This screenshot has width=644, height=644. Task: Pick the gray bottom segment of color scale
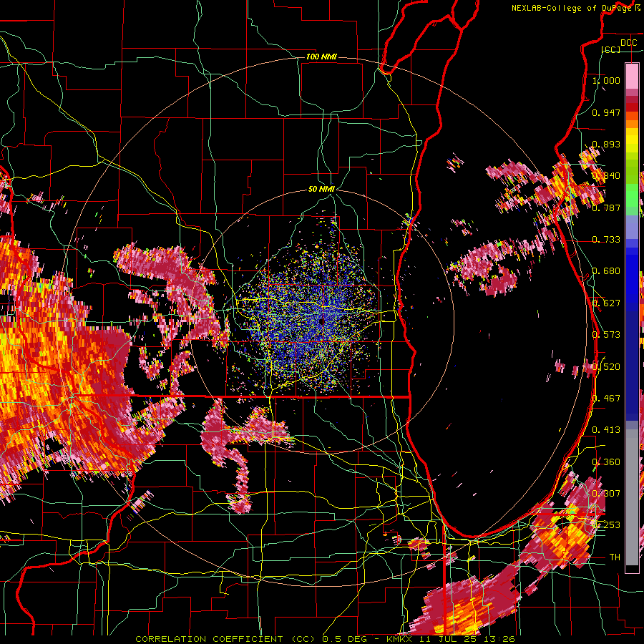632,497
